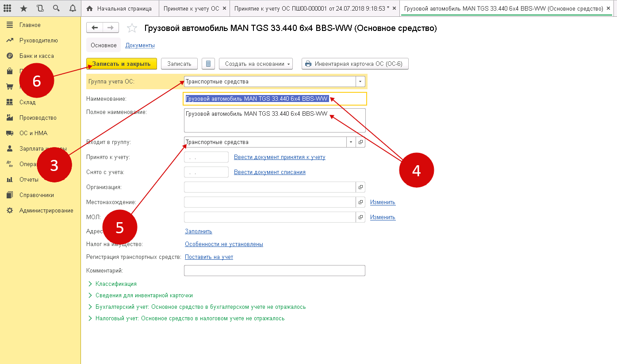The width and height of the screenshot is (617, 364).
Task: Open notifications bell icon
Action: pyautogui.click(x=73, y=8)
